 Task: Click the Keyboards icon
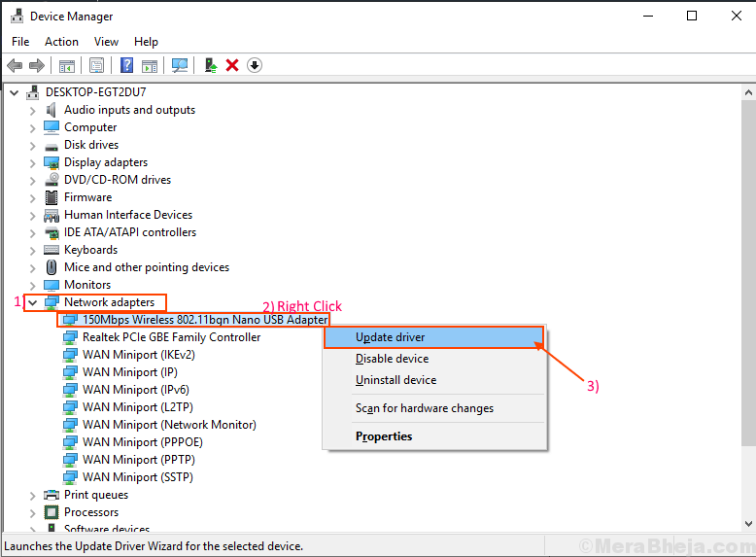(x=52, y=250)
